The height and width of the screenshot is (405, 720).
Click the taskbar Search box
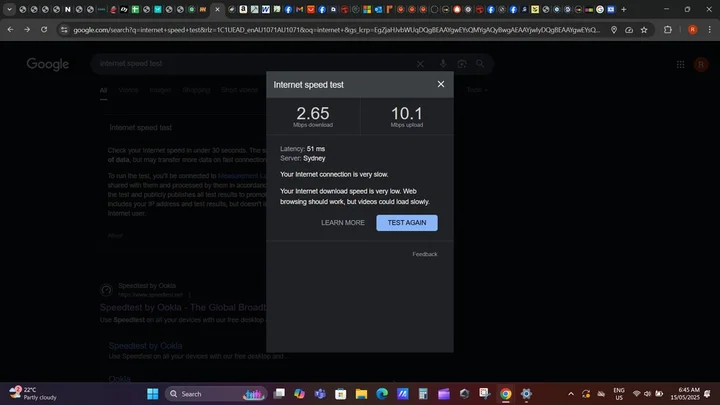click(x=216, y=394)
